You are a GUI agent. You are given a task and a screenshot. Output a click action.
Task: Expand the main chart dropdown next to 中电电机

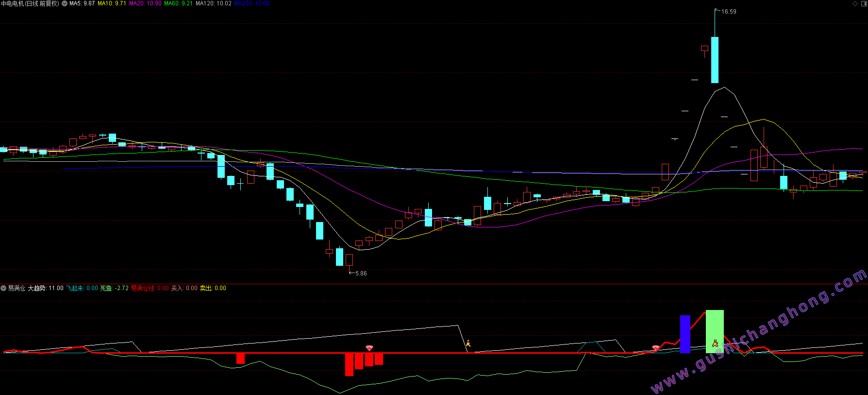tap(65, 3)
